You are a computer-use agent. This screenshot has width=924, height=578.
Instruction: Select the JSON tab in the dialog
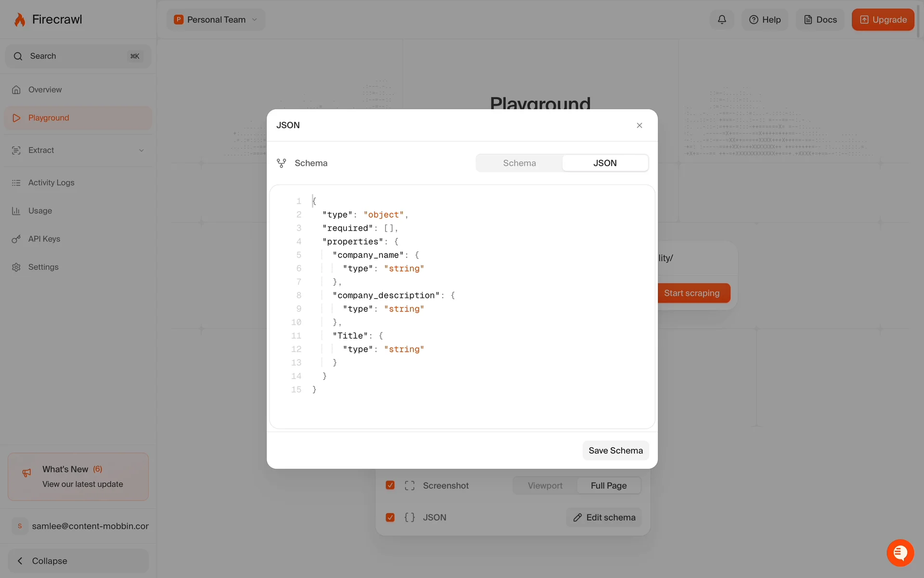(x=604, y=163)
